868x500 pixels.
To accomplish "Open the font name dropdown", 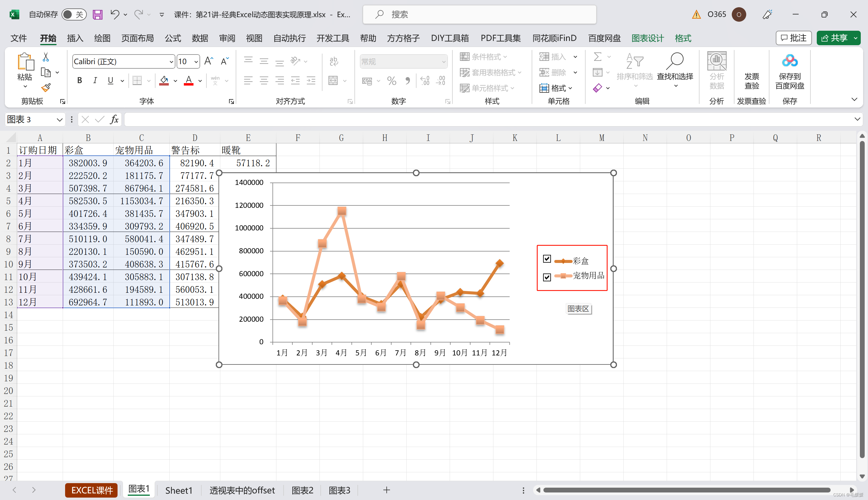I will (171, 62).
